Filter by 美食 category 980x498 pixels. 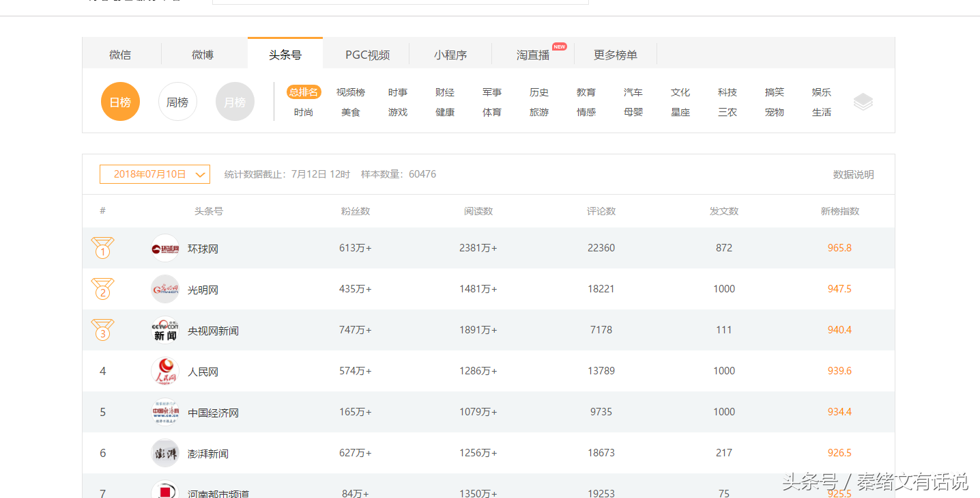coord(351,112)
